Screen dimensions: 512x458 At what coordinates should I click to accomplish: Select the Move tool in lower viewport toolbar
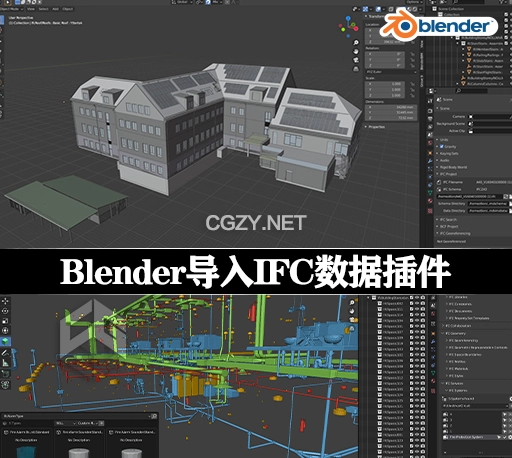pos(5,301)
